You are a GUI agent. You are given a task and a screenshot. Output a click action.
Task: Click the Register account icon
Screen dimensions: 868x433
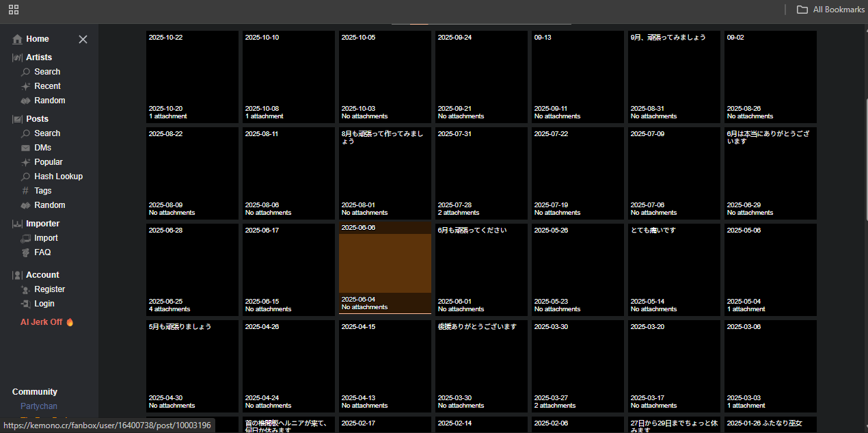click(x=26, y=289)
